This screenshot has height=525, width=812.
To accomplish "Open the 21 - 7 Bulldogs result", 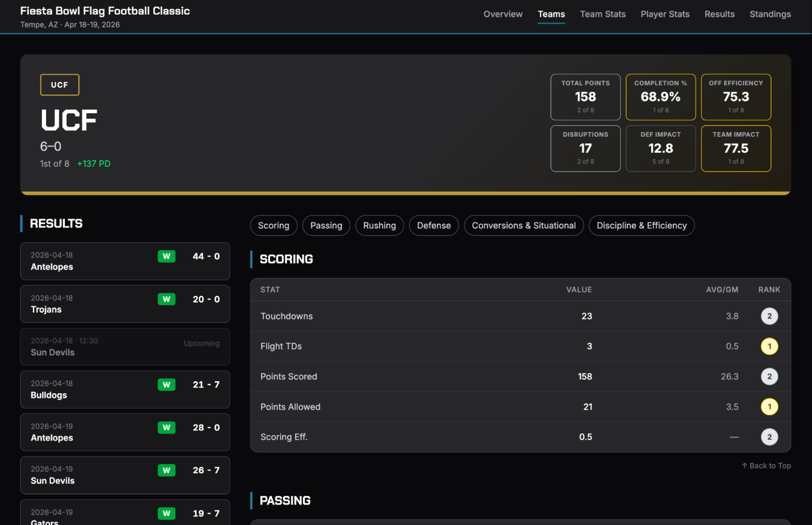I will [x=125, y=390].
